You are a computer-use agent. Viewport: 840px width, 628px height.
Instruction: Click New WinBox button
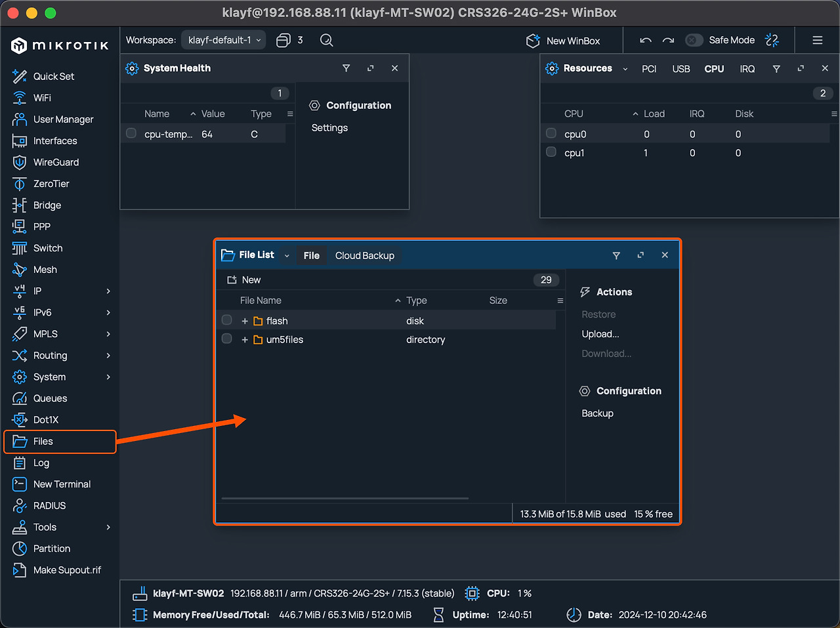tap(564, 41)
